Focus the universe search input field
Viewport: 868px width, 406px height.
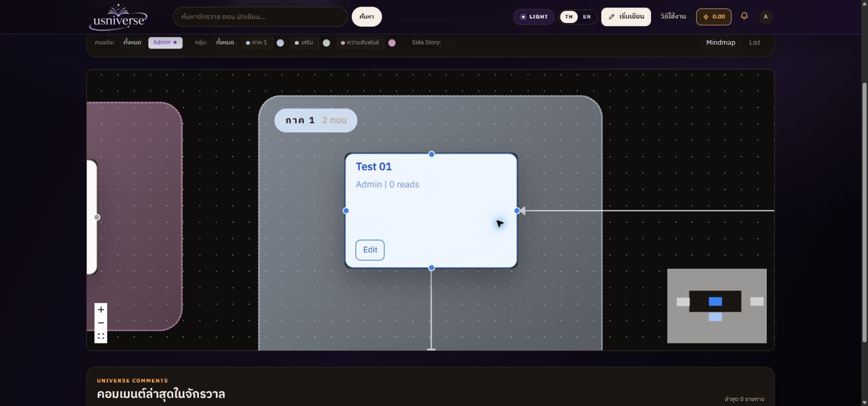click(260, 17)
